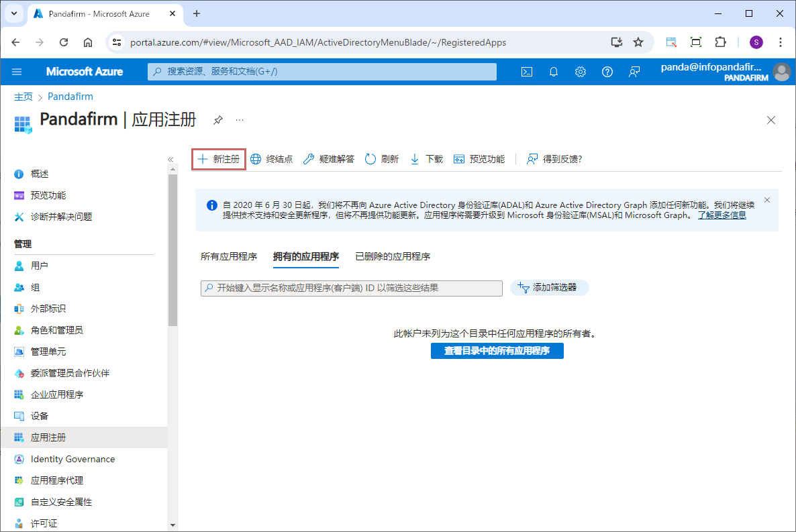
Task: Dismiss the ADAL info banner
Action: [767, 200]
